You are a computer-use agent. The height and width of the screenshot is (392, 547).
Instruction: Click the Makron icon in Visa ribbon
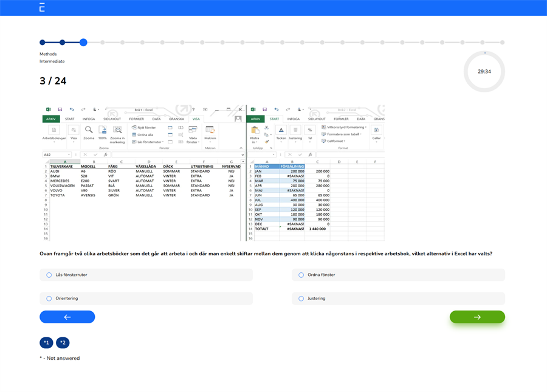[210, 130]
